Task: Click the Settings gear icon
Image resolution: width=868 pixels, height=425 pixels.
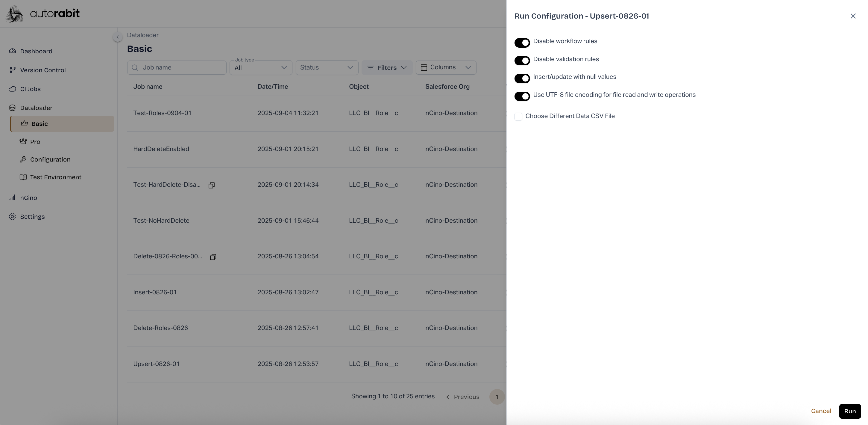Action: pos(13,217)
